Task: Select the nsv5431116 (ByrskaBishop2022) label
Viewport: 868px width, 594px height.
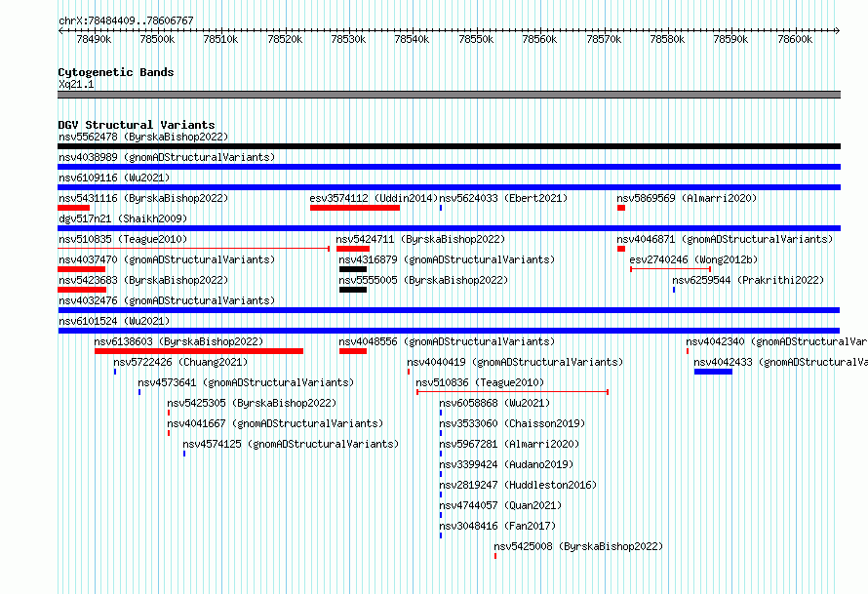Action: tap(143, 198)
